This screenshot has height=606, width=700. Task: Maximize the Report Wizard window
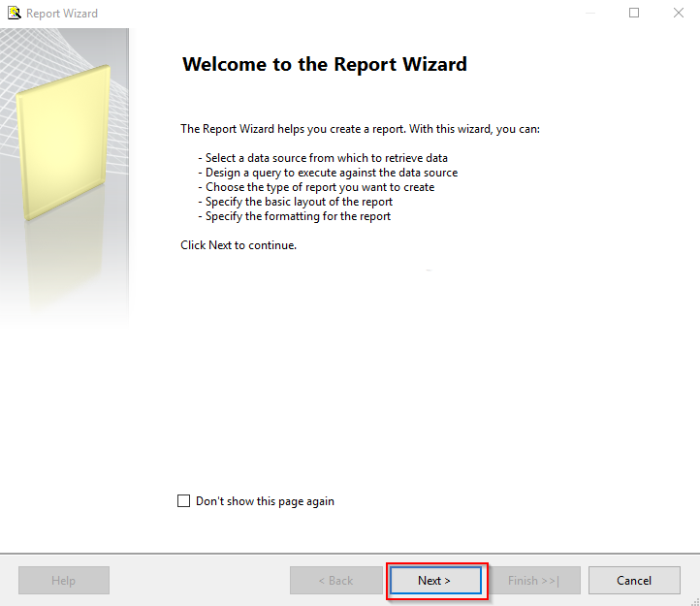tap(634, 13)
